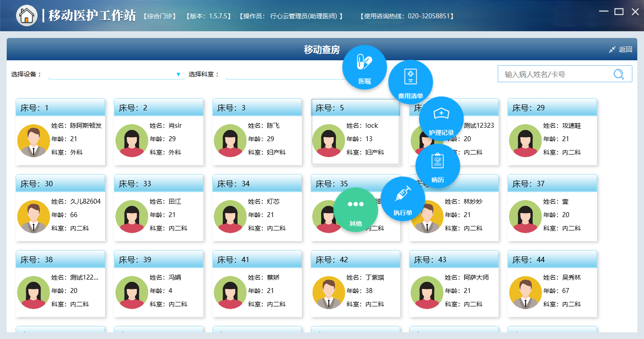Click avatar of patient 冯娟
Screen dimensions: 644x339
tap(132, 293)
